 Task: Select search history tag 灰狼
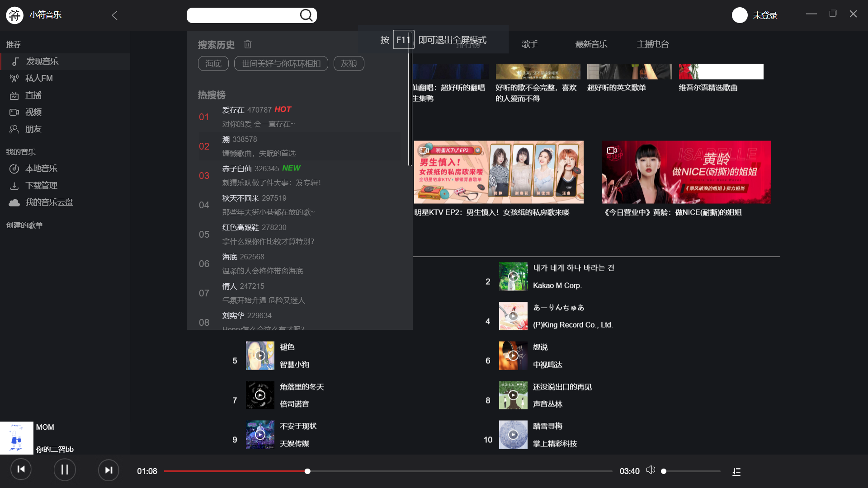[349, 64]
